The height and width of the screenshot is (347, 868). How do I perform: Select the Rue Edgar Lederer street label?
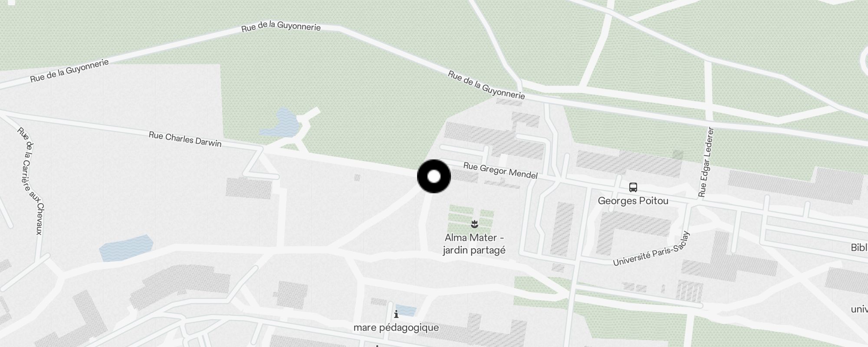(x=706, y=162)
